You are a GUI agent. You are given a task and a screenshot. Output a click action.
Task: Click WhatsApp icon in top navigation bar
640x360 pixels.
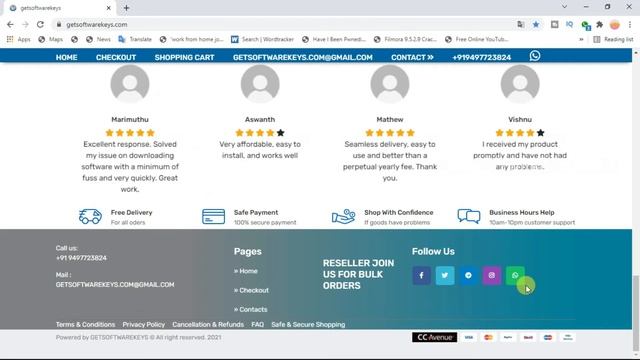pyautogui.click(x=535, y=56)
